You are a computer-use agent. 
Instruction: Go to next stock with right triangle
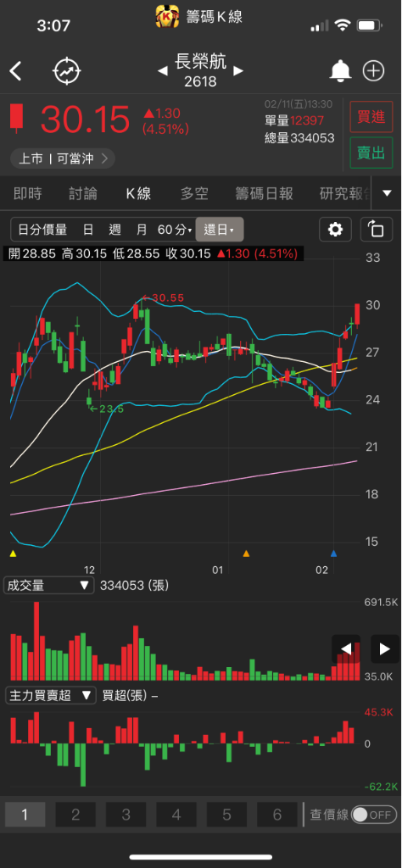click(238, 71)
